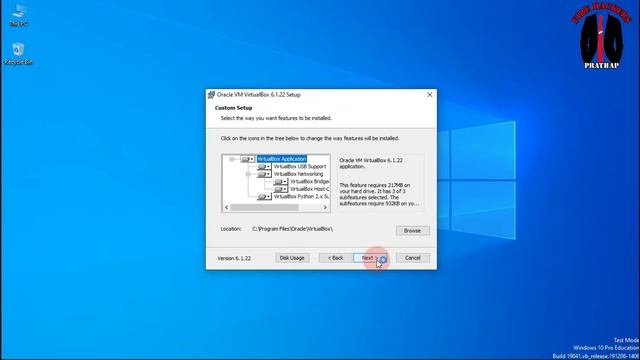Select the VirtualBox Networking tree item
This screenshot has width=640, height=360.
[x=298, y=174]
